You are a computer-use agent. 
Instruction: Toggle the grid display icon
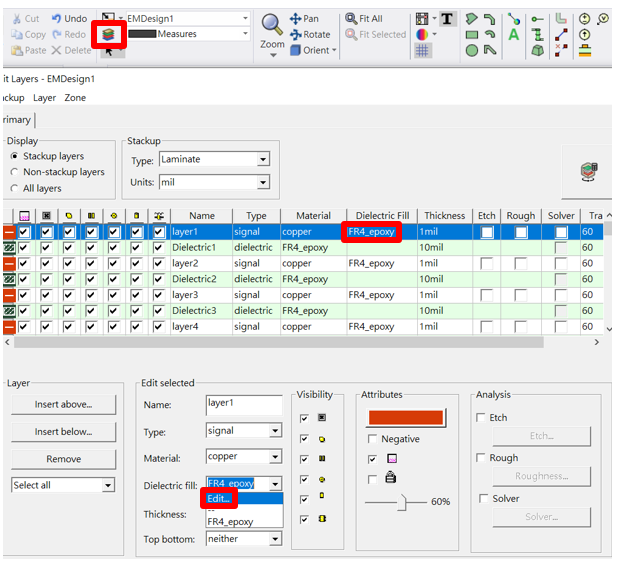[422, 51]
